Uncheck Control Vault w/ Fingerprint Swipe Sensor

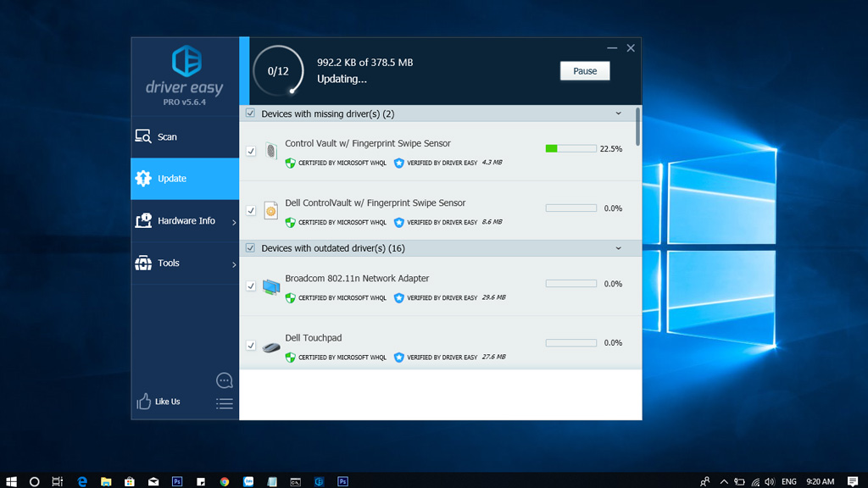[251, 151]
